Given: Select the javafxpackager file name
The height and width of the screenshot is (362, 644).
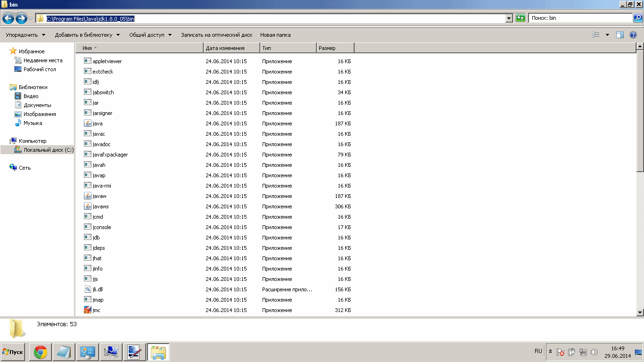Looking at the screenshot, I should click(x=110, y=155).
